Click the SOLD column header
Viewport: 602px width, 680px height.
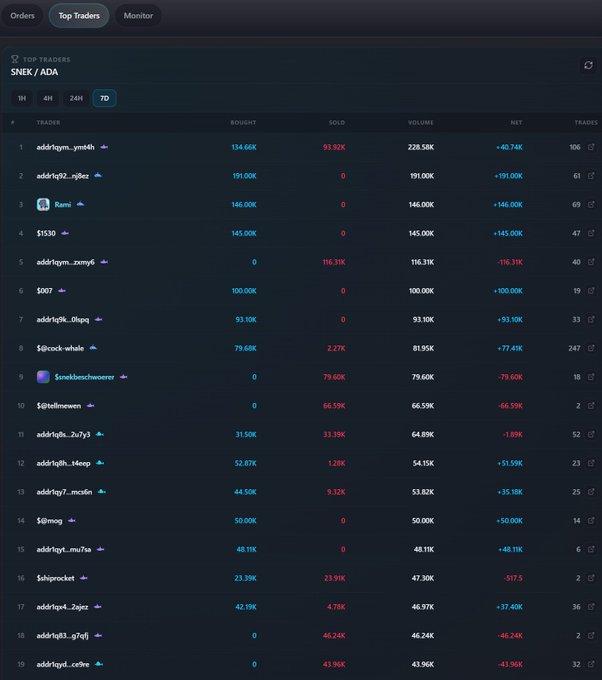point(337,123)
